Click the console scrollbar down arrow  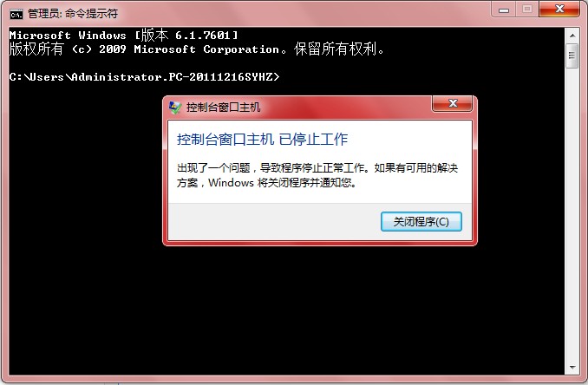pyautogui.click(x=572, y=367)
